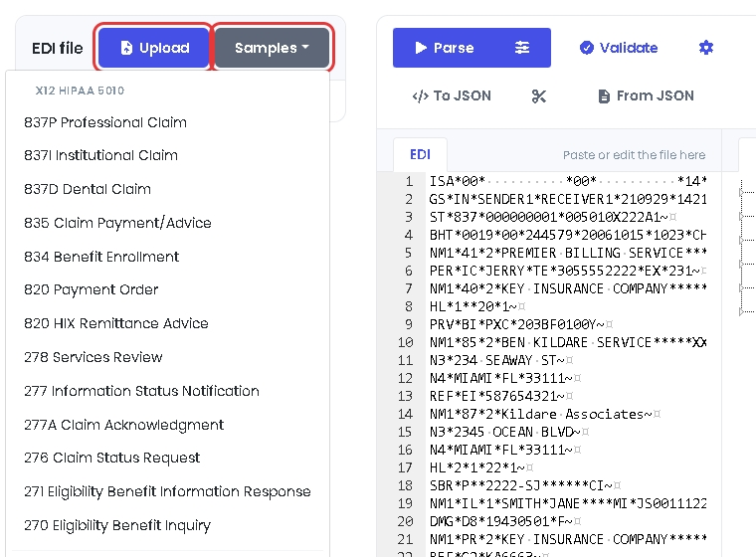
Task: Click the Validate button
Action: point(619,48)
